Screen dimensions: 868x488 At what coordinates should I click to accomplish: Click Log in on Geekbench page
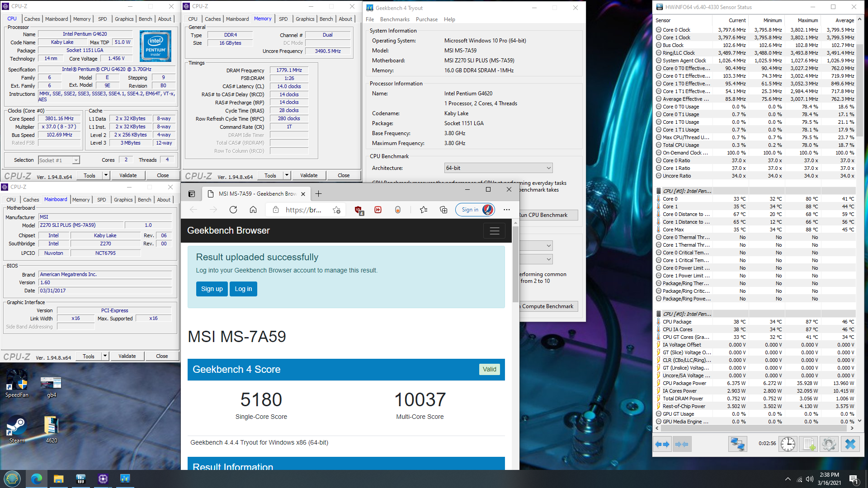pos(243,289)
